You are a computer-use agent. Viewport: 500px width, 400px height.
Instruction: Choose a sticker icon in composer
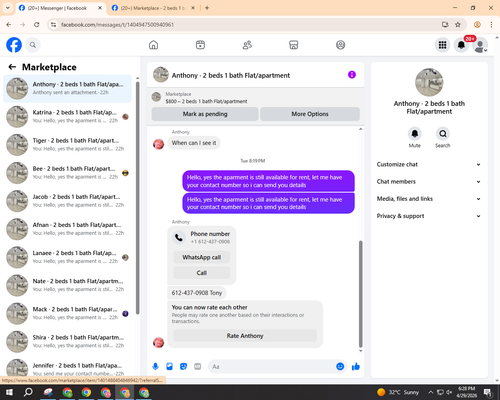coord(183,367)
